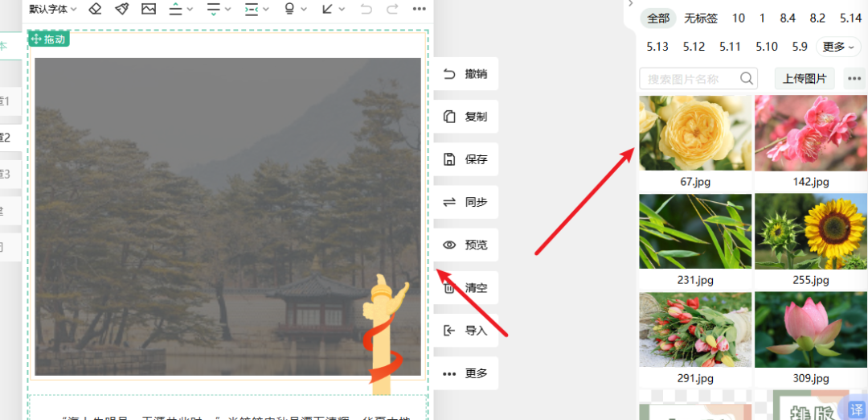868x420 pixels.
Task: Select the eraser clear-format tool
Action: coord(95,9)
